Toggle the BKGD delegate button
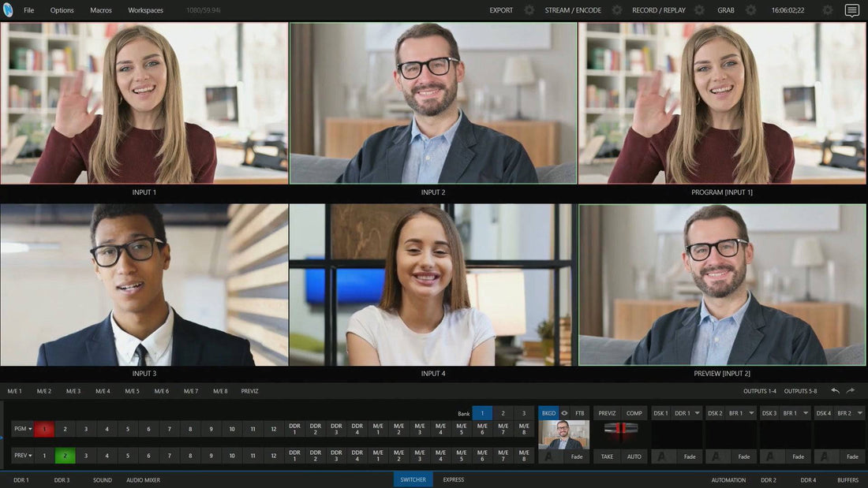The height and width of the screenshot is (488, 868). click(548, 413)
